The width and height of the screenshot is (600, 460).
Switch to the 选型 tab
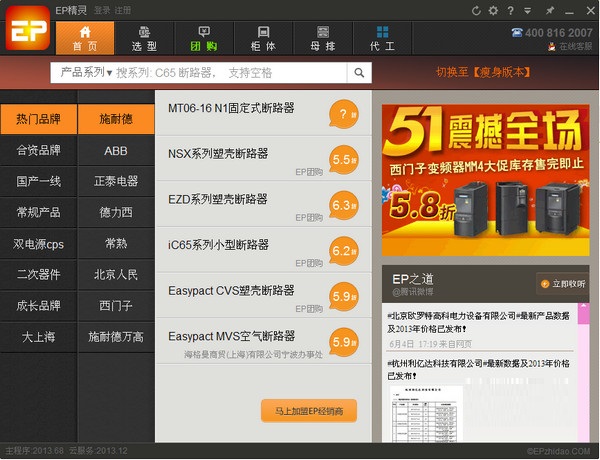[x=144, y=38]
